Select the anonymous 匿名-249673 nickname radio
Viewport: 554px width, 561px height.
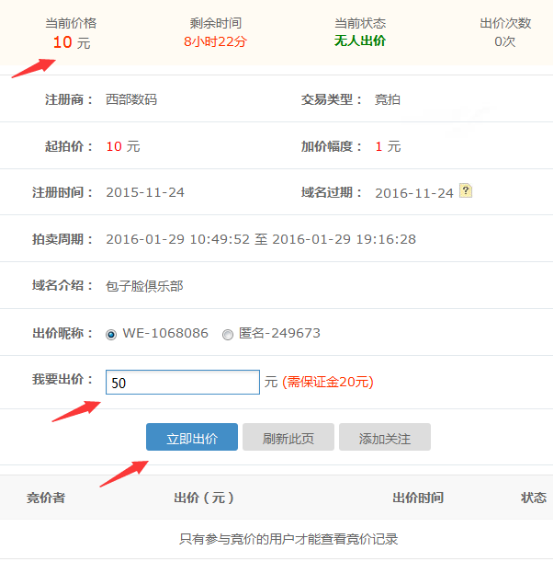pyautogui.click(x=228, y=335)
